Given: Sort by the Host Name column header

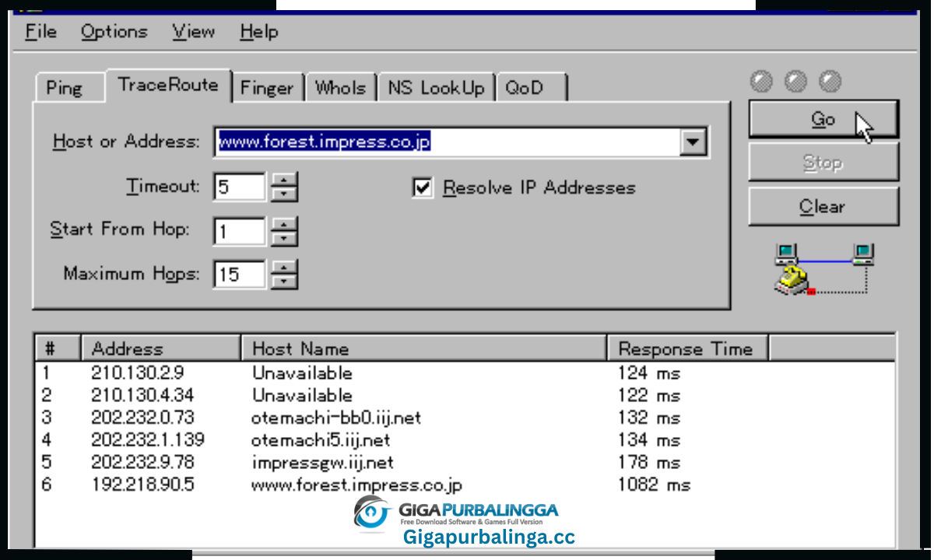Looking at the screenshot, I should 424,348.
